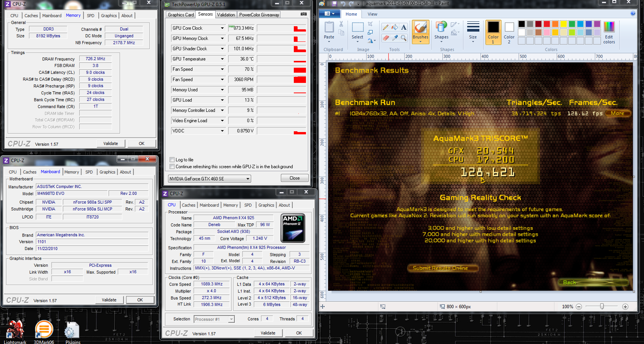Viewport: 644px width, 344px height.
Task: Undo last action in Paint
Action: coord(343,3)
